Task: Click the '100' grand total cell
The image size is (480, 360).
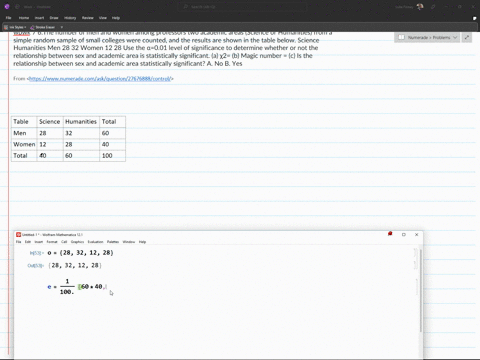Action: (112, 156)
